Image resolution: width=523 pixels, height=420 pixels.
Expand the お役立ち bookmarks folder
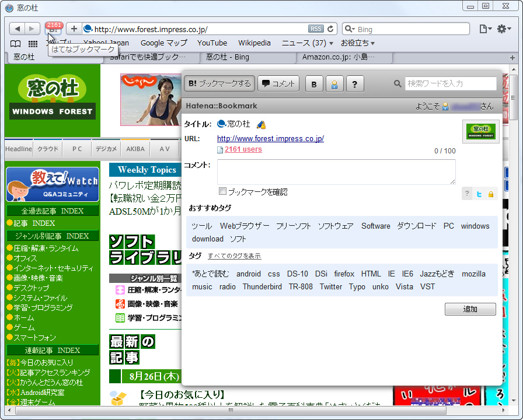(358, 43)
